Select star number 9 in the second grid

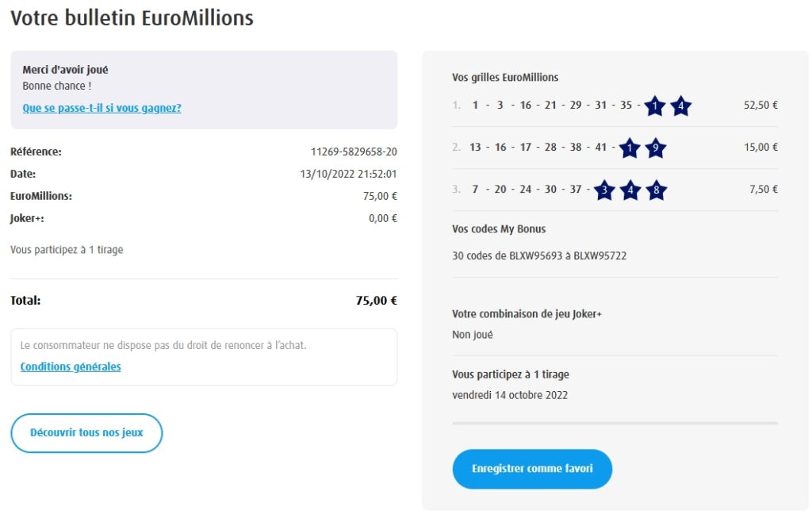click(655, 148)
